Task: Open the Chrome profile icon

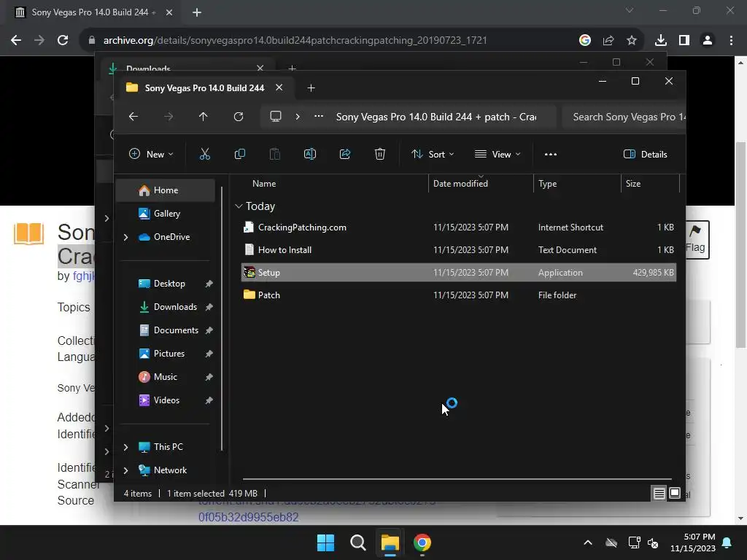Action: click(708, 41)
